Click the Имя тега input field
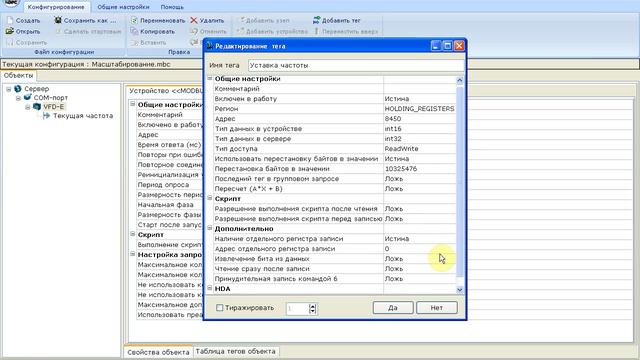This screenshot has height=360, width=640. pos(356,65)
